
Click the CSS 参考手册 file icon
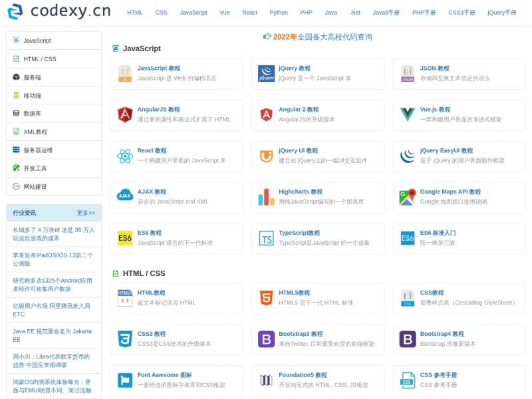[408, 380]
